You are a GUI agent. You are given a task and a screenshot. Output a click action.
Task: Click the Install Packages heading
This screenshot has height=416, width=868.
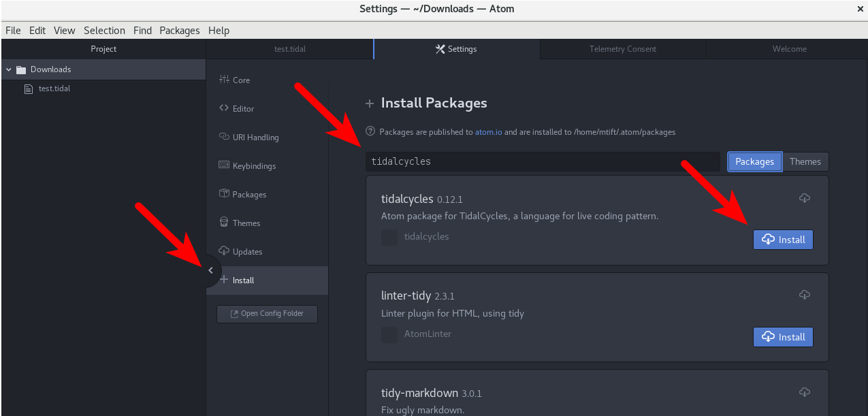[434, 103]
